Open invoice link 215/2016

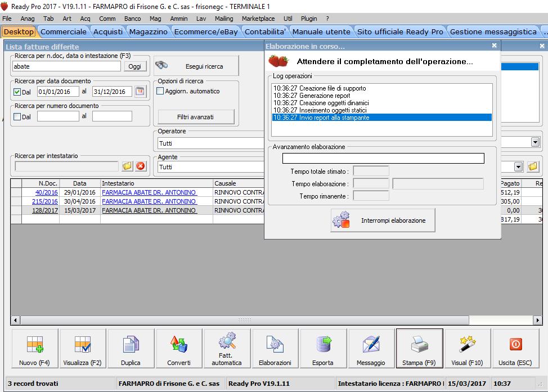(45, 201)
